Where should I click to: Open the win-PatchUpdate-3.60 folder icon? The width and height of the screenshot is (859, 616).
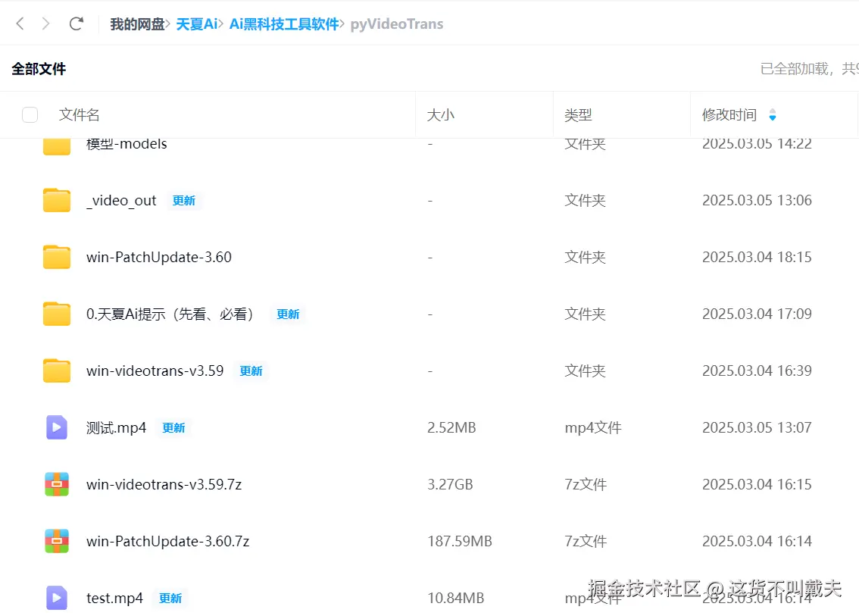[x=57, y=257]
